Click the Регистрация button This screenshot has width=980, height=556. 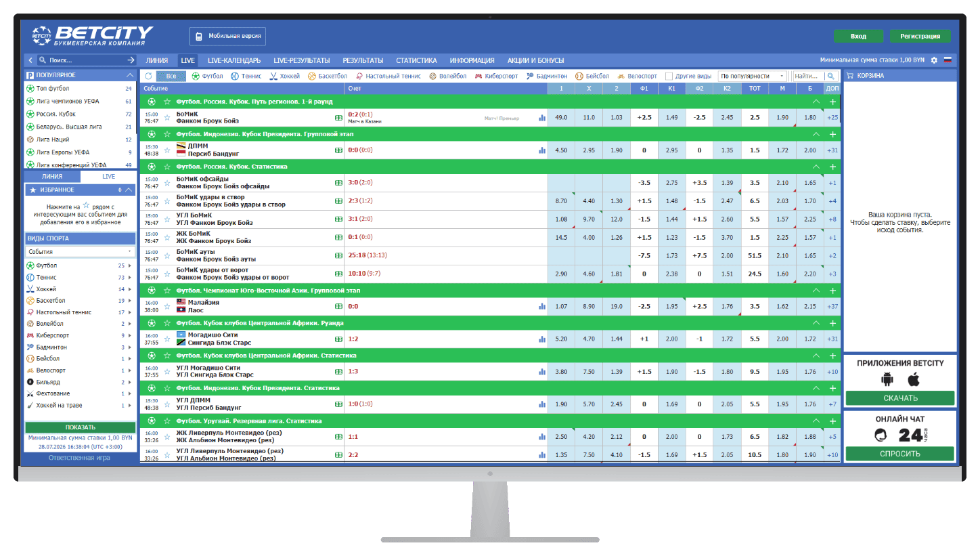click(x=920, y=37)
